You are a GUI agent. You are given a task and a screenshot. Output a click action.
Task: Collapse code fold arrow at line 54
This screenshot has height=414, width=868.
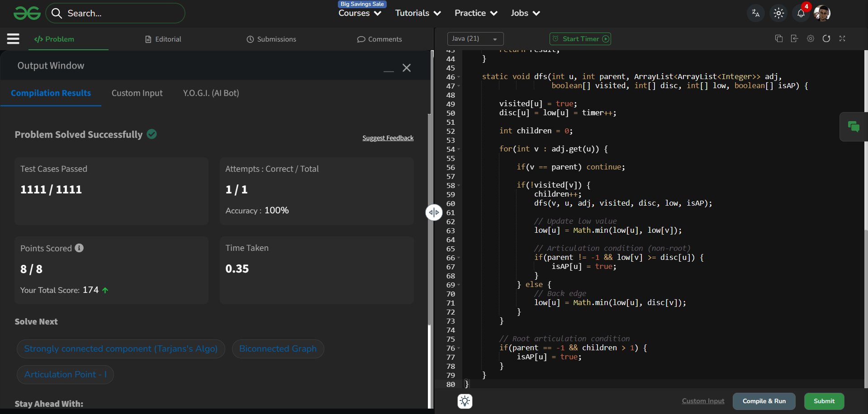tap(459, 149)
